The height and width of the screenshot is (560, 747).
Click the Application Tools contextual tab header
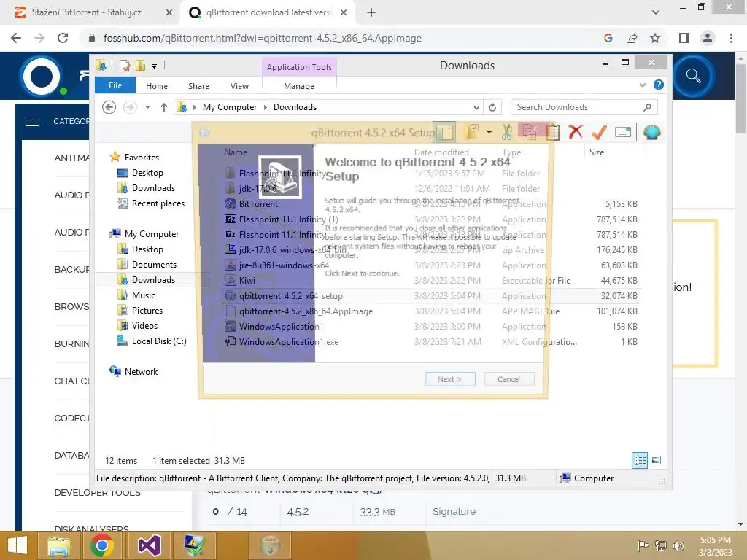[x=299, y=67]
